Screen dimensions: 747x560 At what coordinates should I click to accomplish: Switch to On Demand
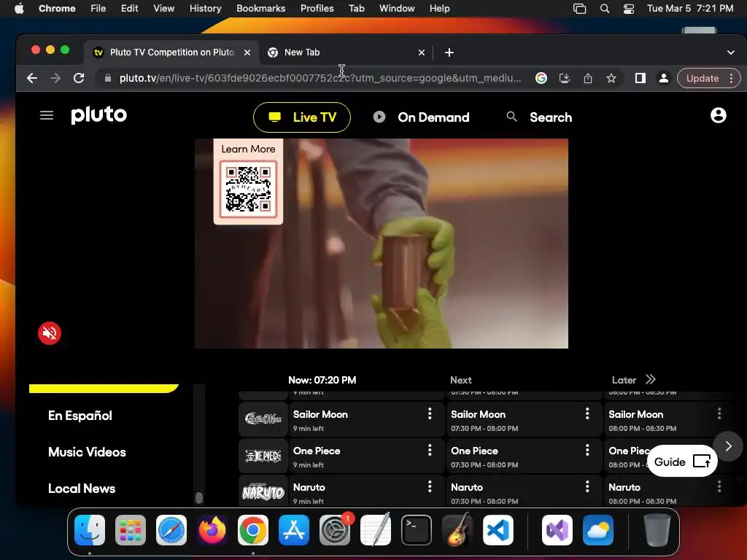pyautogui.click(x=421, y=117)
